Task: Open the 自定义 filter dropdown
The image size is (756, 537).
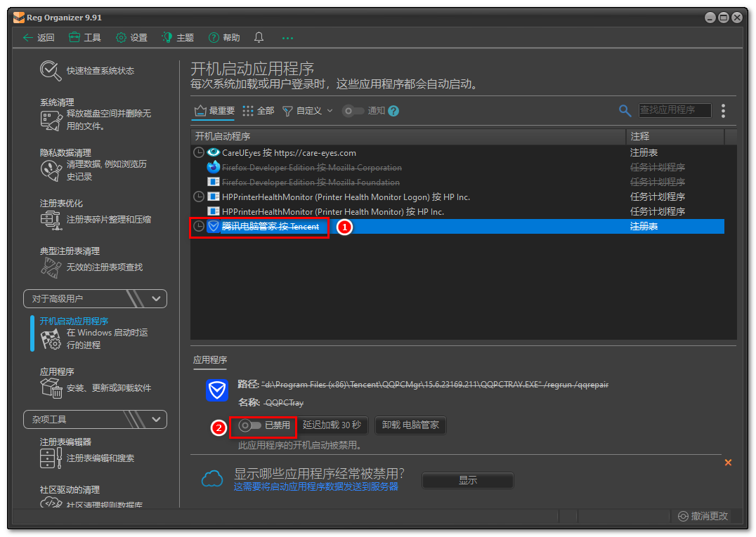Action: [x=308, y=111]
